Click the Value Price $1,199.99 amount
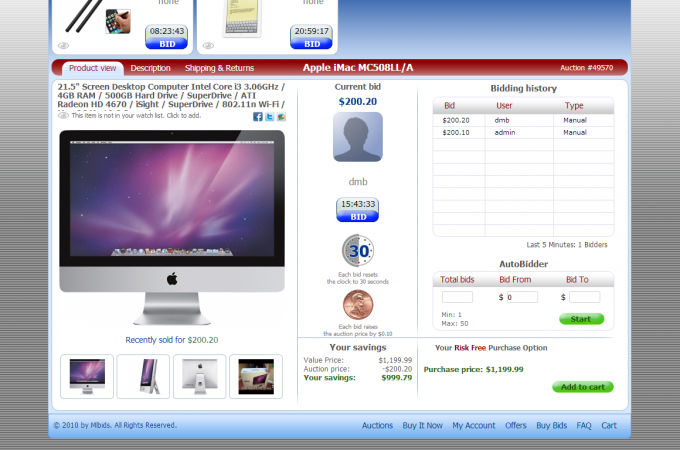The height and width of the screenshot is (450, 680). click(x=395, y=360)
